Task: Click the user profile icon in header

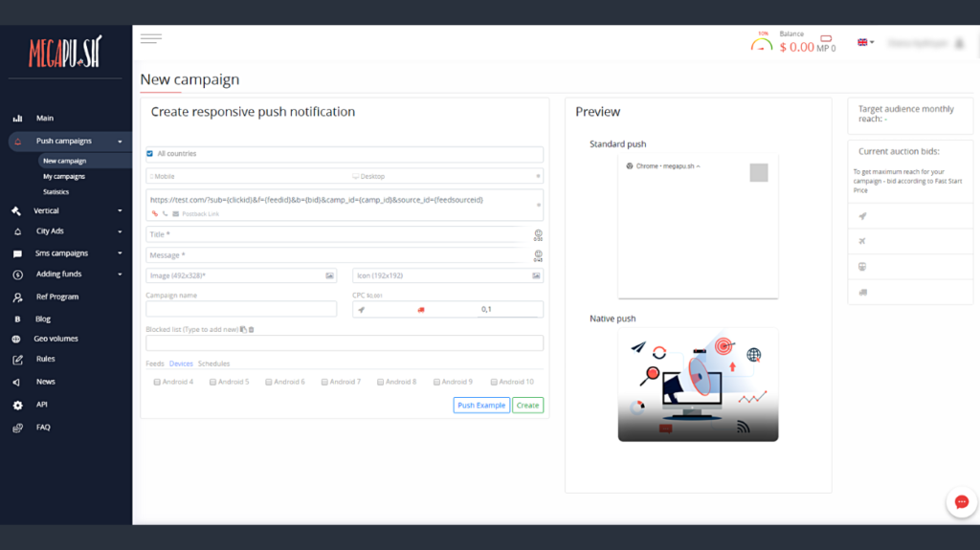Action: [958, 43]
